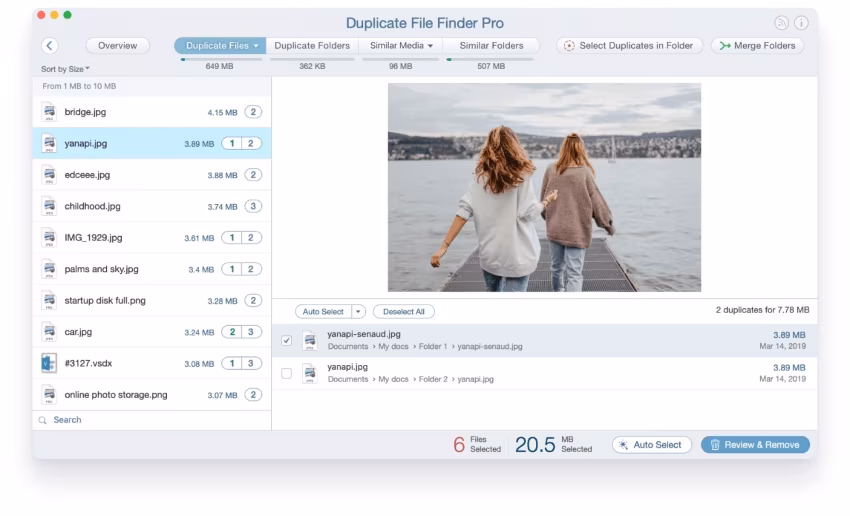Click the Duplicate Folders size progress bar
Viewport: 850px width, 516px height.
[x=312, y=59]
